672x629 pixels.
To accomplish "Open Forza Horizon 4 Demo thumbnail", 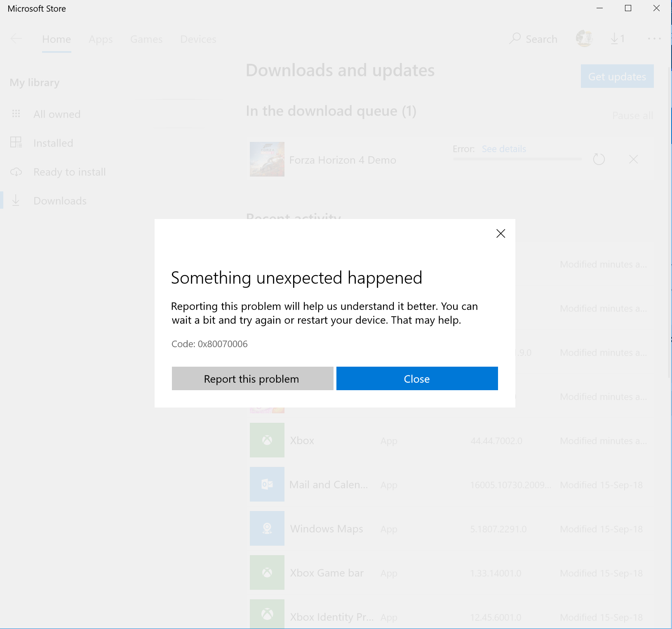I will click(267, 159).
